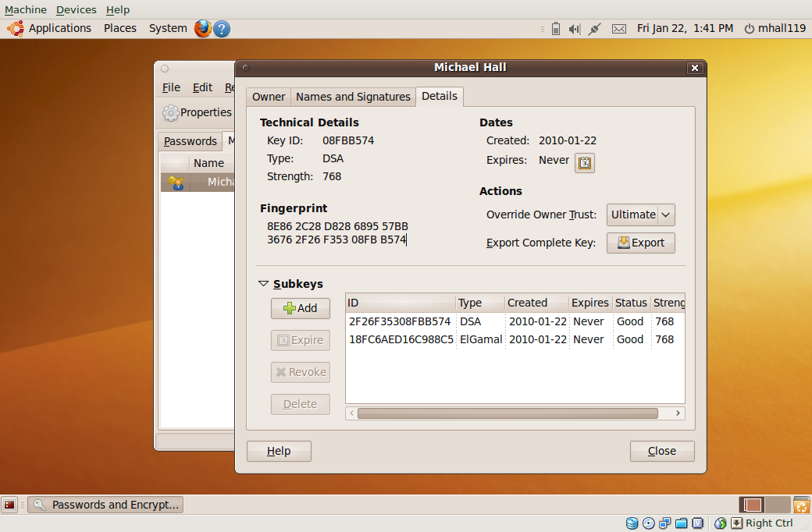The height and width of the screenshot is (532, 812).
Task: Click the Close button in the dialog
Action: pyautogui.click(x=662, y=451)
